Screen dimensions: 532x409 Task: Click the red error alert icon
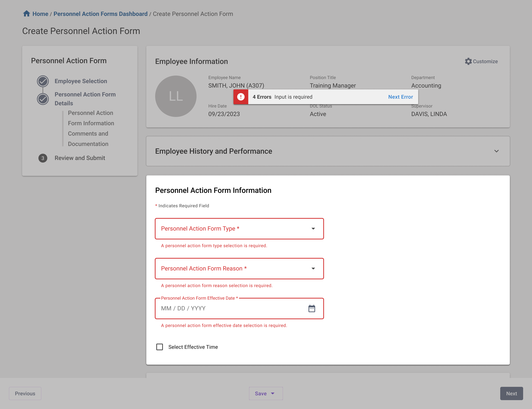click(241, 97)
